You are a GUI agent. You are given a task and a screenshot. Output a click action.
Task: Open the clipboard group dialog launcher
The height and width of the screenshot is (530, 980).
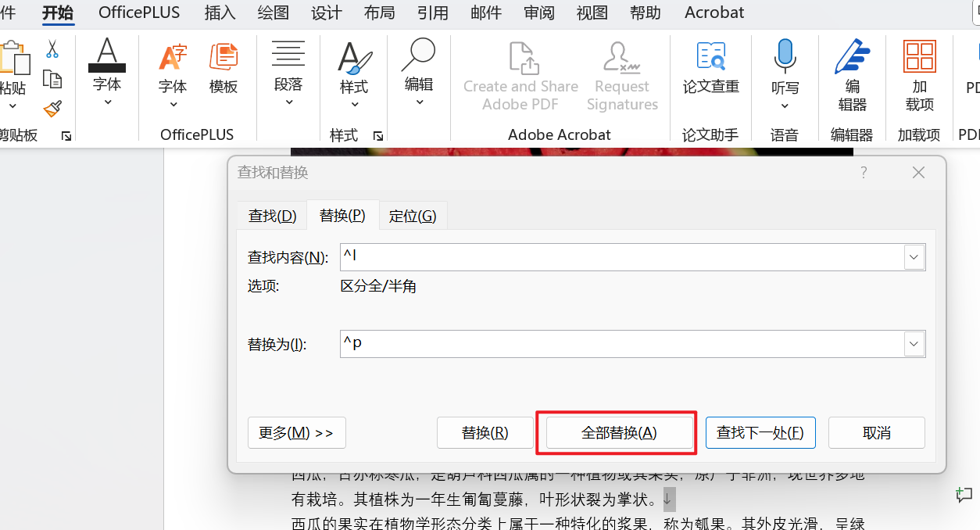click(x=66, y=136)
